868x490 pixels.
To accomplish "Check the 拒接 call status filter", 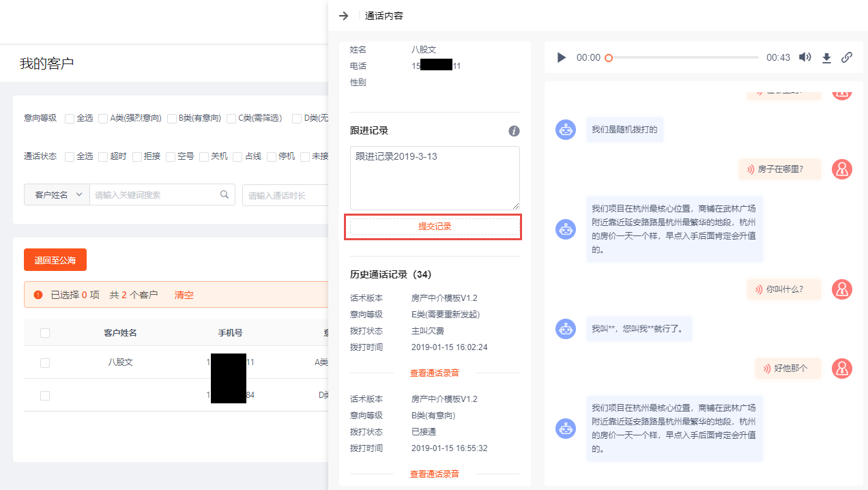I will (x=137, y=156).
